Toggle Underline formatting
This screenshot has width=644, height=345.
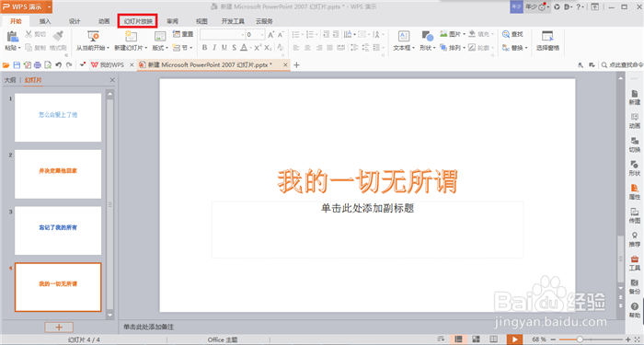coord(224,48)
